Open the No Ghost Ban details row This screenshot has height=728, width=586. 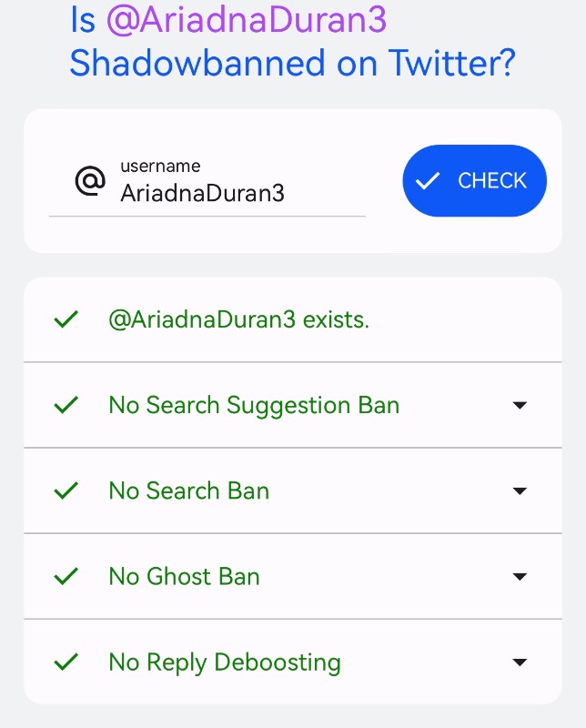pyautogui.click(x=293, y=576)
